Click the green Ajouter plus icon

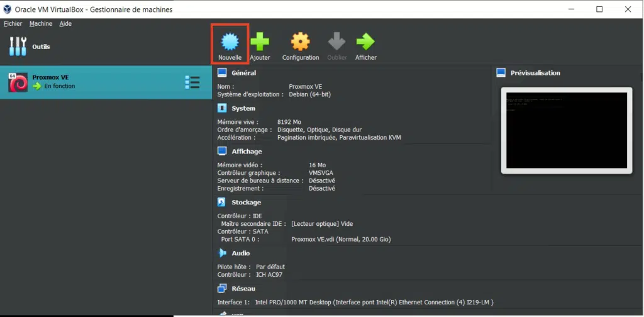tap(260, 42)
